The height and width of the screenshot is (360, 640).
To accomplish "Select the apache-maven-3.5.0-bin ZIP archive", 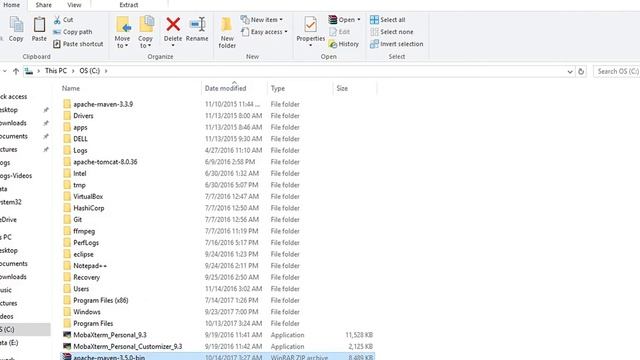I will (218, 357).
